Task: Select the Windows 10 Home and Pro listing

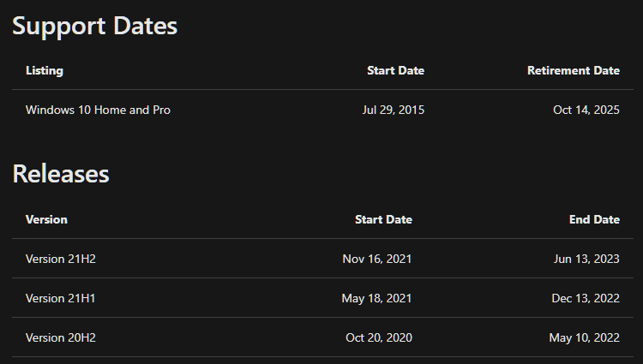Action: (98, 110)
